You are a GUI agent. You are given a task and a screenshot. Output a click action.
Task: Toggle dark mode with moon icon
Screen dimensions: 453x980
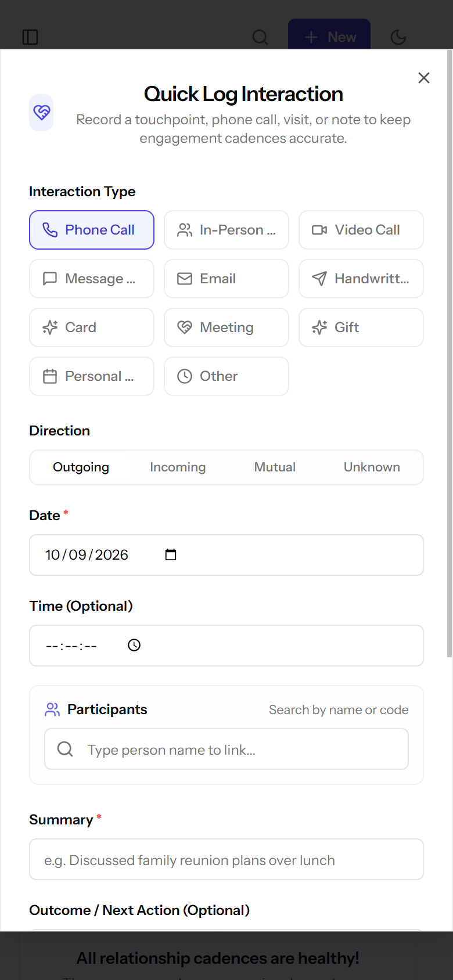(398, 37)
